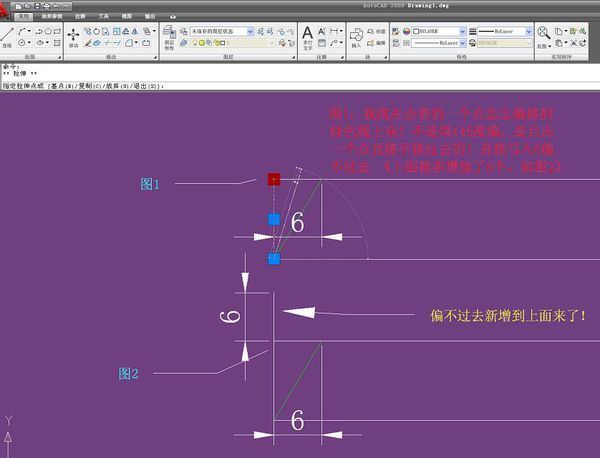Open the color wheel object color picker

[x=406, y=31]
